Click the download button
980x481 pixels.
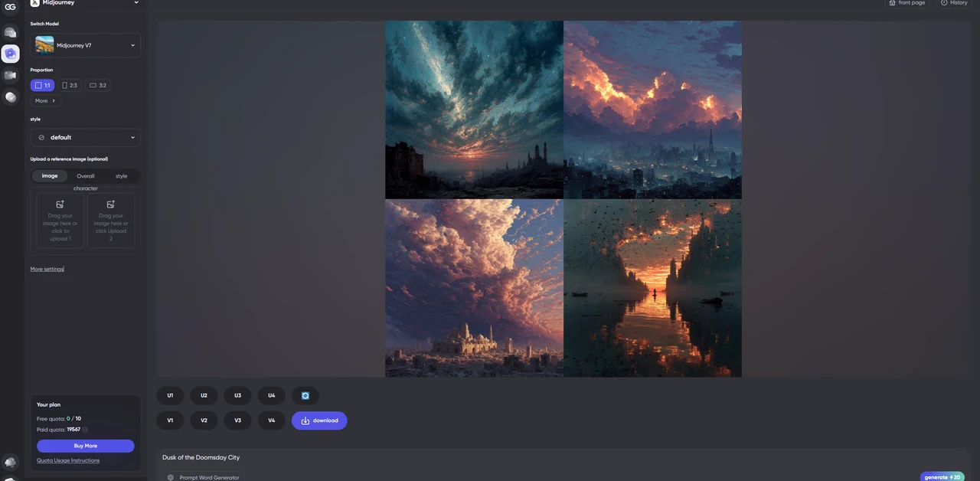click(x=319, y=420)
